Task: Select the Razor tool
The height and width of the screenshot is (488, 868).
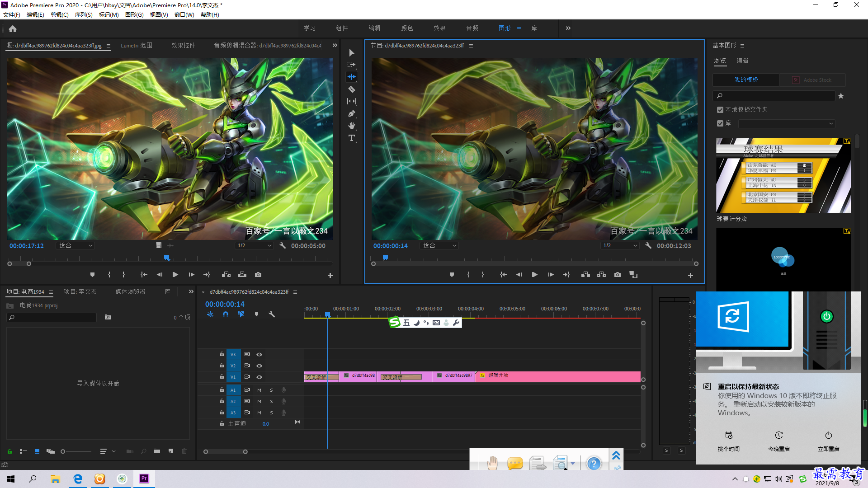Action: [352, 89]
